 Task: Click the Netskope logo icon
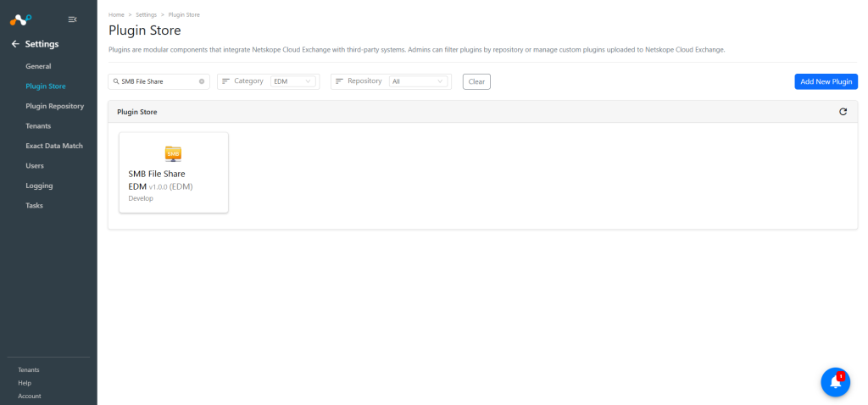pyautogui.click(x=20, y=19)
